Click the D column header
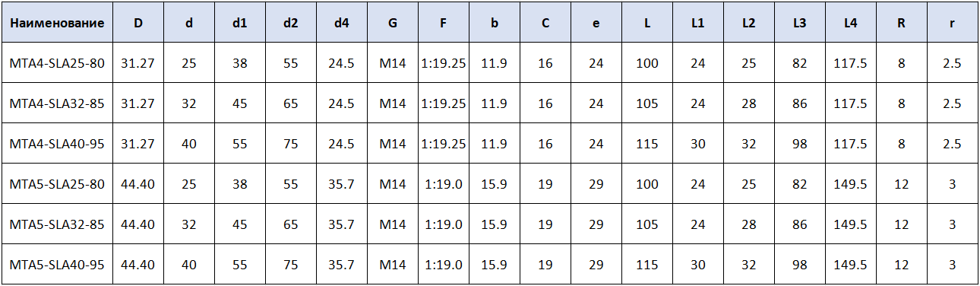 [x=138, y=23]
